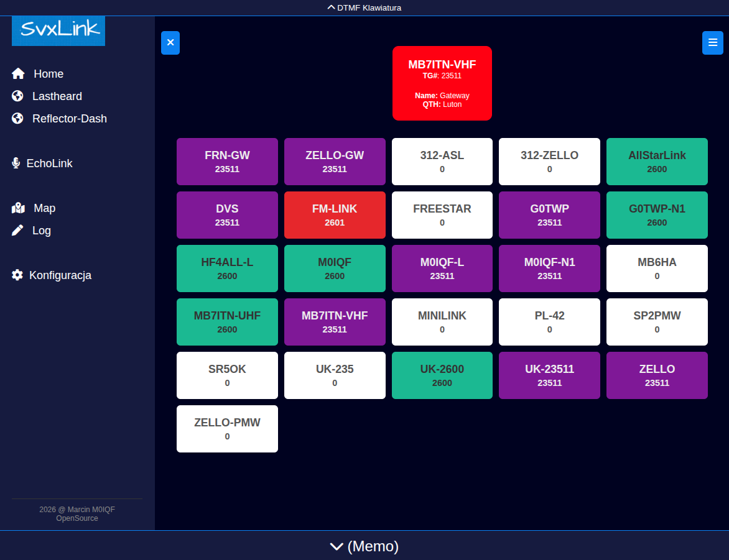
Task: Click the Map location icon
Action: (x=18, y=208)
